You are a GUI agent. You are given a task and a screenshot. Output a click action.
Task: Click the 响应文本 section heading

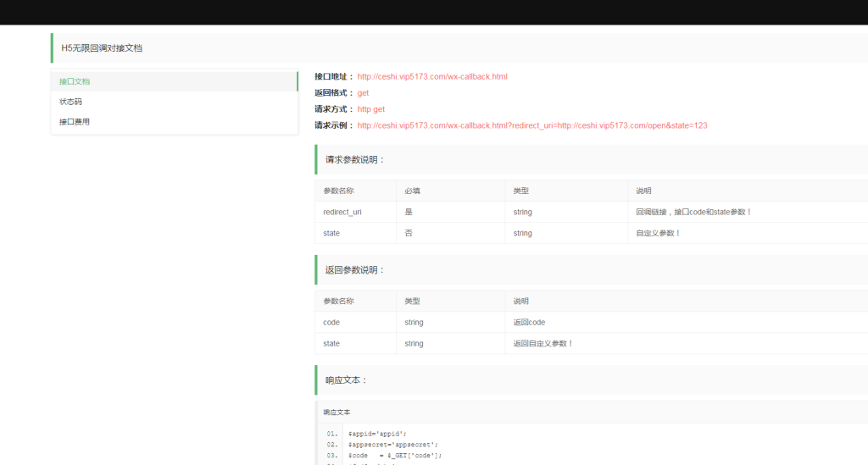[347, 380]
